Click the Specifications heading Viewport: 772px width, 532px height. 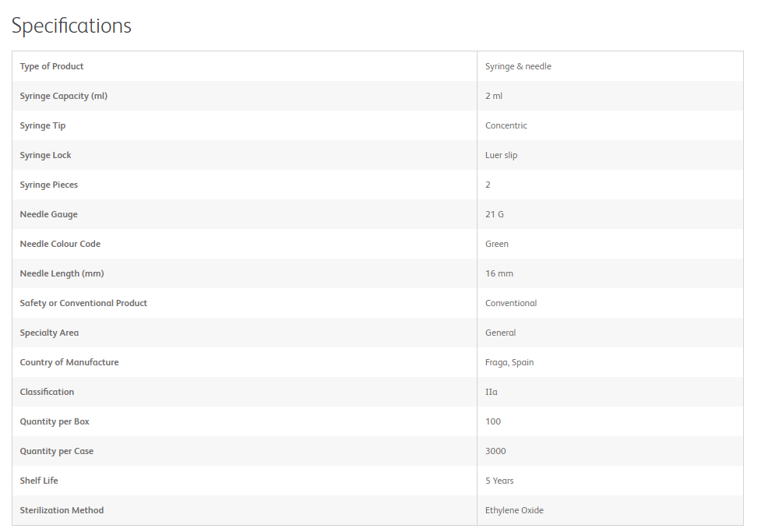click(x=72, y=26)
